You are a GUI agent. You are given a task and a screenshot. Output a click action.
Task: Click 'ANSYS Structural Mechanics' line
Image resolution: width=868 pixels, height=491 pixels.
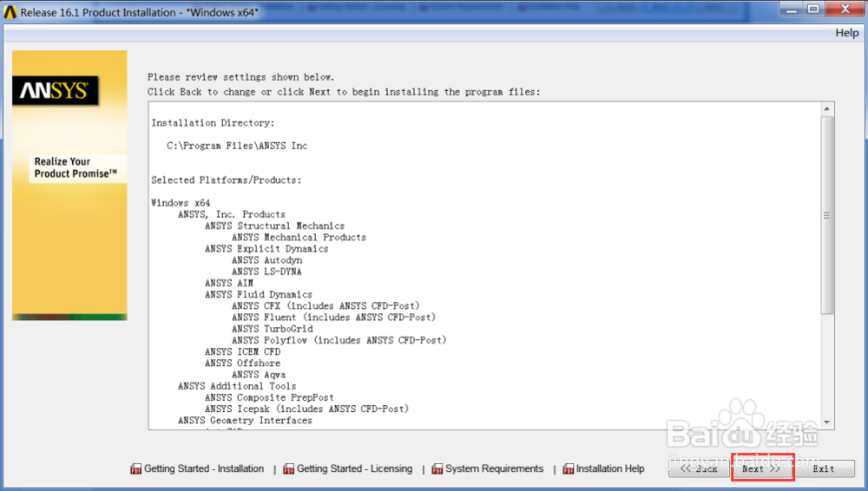click(274, 226)
